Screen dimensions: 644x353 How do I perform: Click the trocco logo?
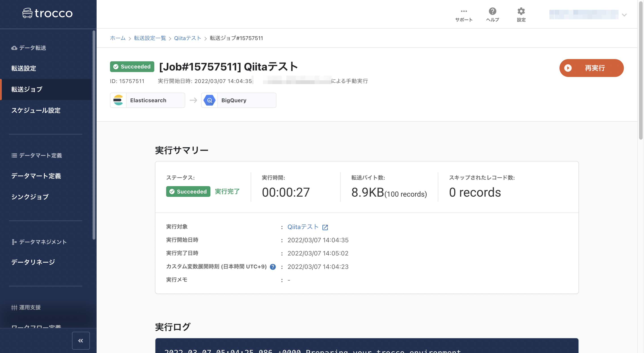47,13
